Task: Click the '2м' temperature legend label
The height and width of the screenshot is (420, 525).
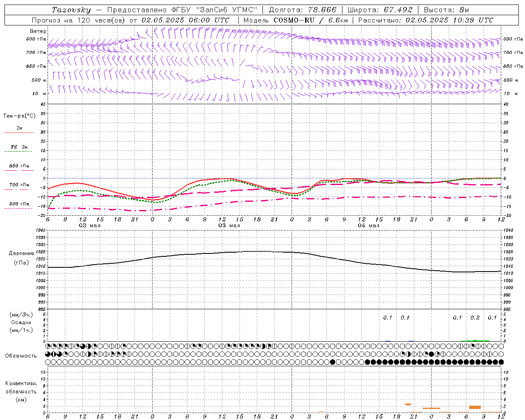Action: 19,128
